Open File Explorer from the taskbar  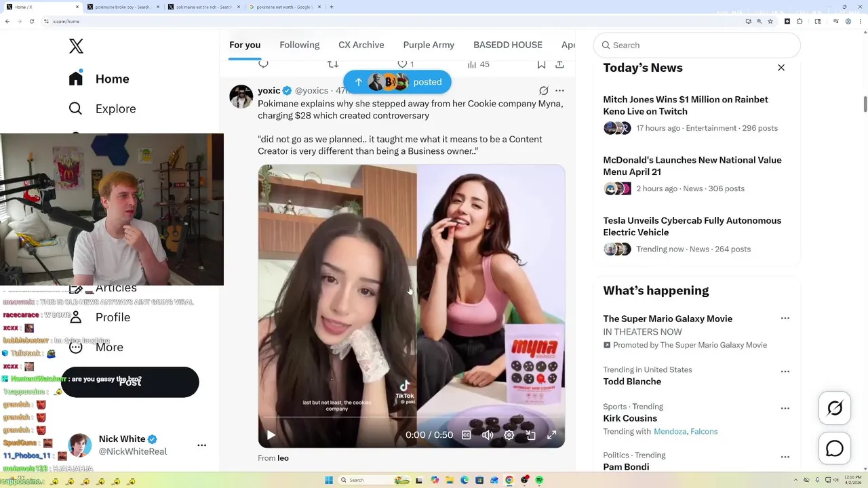click(x=449, y=480)
